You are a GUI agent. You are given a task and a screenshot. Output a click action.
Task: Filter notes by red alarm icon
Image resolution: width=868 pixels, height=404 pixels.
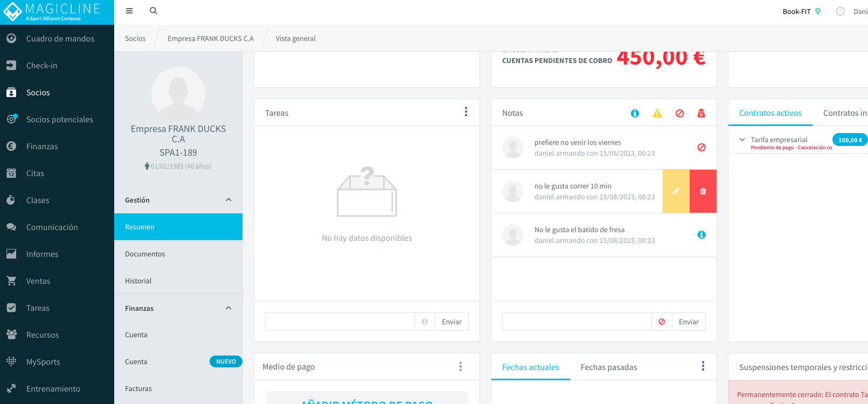(x=701, y=113)
